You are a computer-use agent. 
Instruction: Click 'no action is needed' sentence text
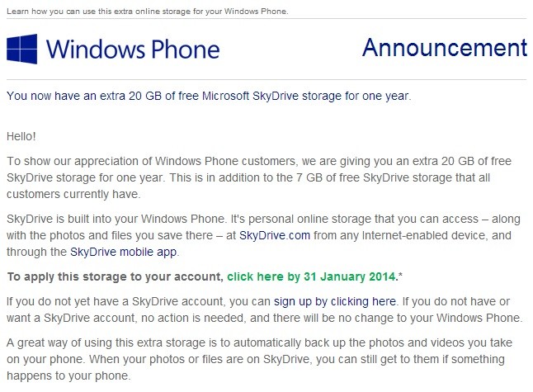(x=194, y=318)
